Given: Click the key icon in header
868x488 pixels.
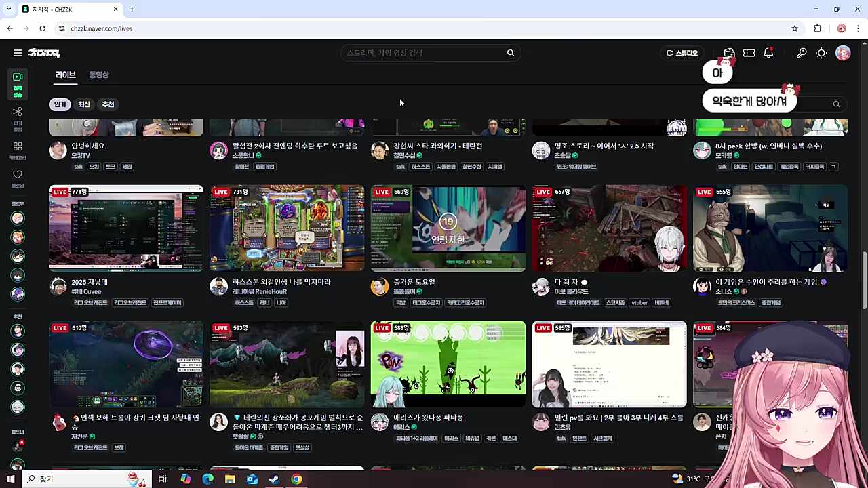Looking at the screenshot, I should 802,53.
